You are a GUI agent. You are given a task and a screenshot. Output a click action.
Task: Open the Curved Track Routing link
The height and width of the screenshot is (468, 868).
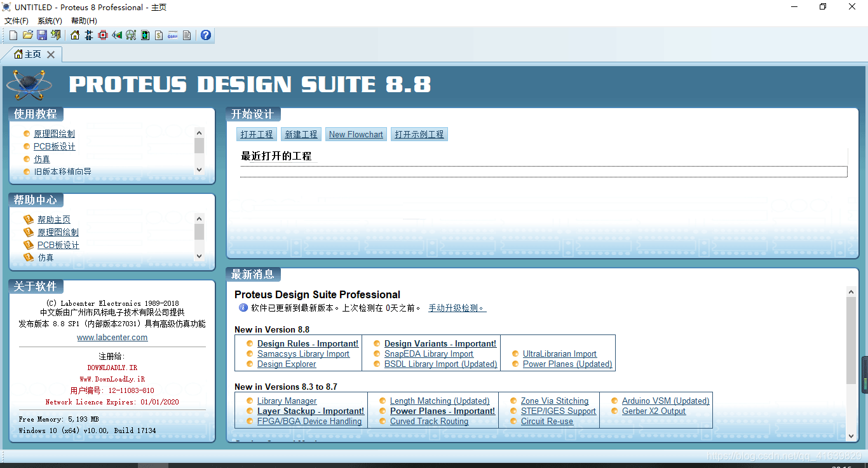[429, 422]
